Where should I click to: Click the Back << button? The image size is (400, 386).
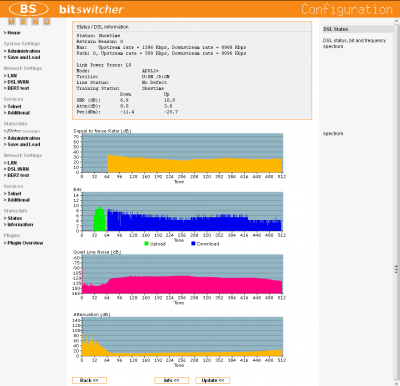(x=89, y=380)
